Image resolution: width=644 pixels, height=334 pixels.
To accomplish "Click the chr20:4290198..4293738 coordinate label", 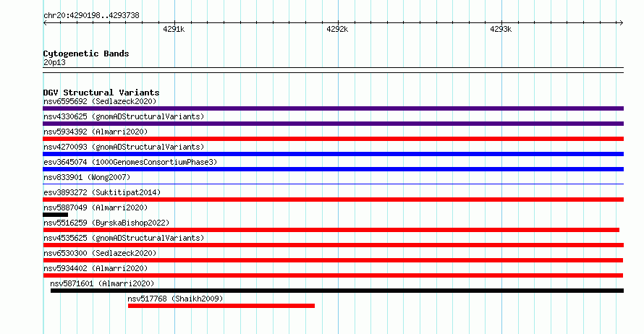I will [x=91, y=15].
